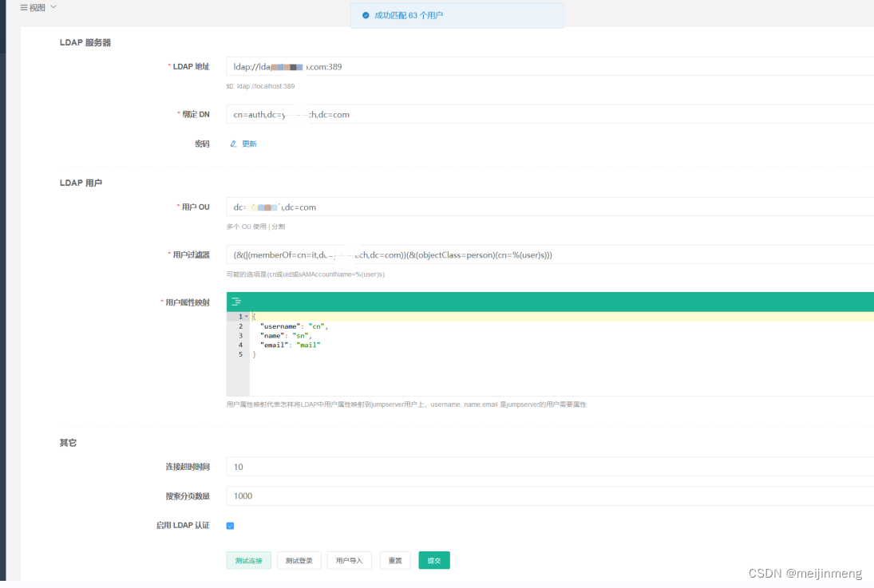Click the "email": "mail" line in editor
874x588 pixels.
click(x=290, y=345)
